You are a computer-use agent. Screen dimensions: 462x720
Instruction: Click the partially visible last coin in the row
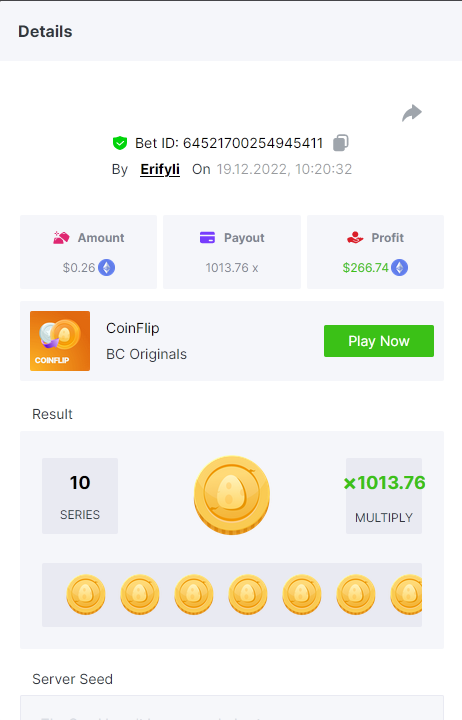coord(406,595)
